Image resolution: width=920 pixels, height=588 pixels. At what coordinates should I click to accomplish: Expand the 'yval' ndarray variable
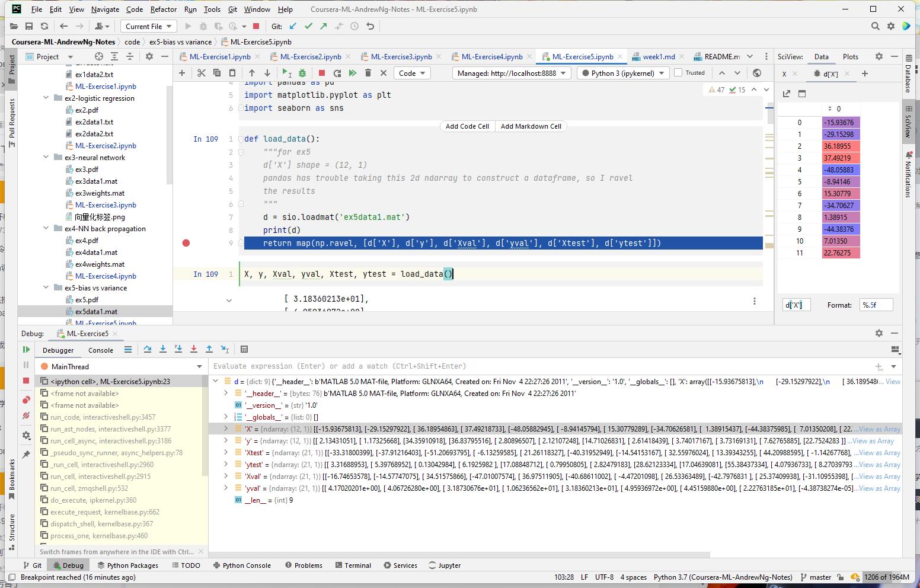pyautogui.click(x=226, y=488)
